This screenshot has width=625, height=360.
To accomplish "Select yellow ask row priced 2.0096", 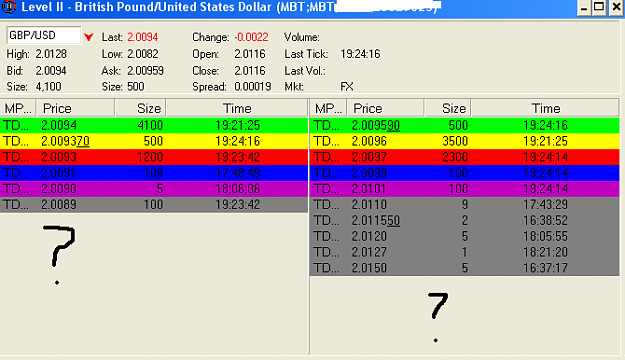I will coord(465,141).
